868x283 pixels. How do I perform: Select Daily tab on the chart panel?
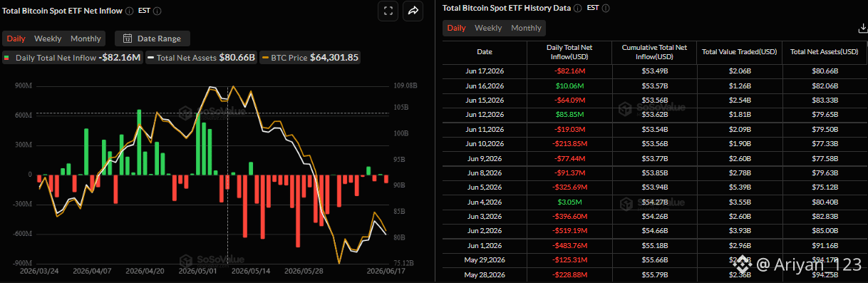click(16, 38)
